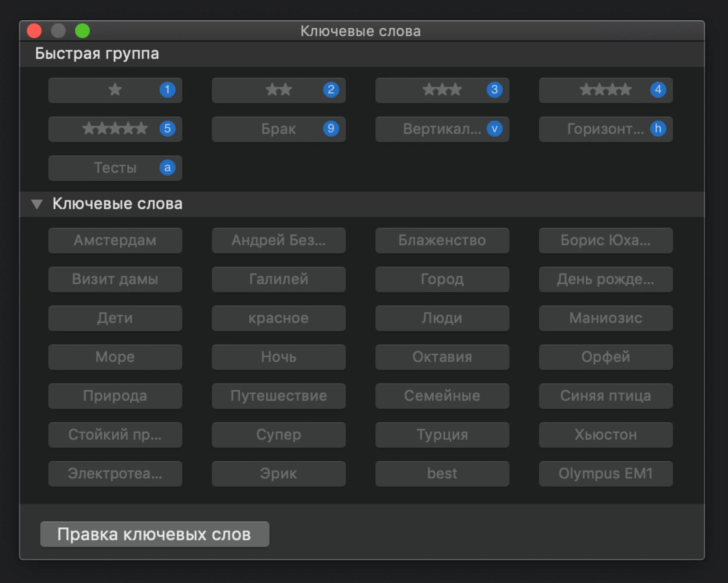Add the Море keyword
Viewport: 728px width, 583px height.
tap(115, 357)
